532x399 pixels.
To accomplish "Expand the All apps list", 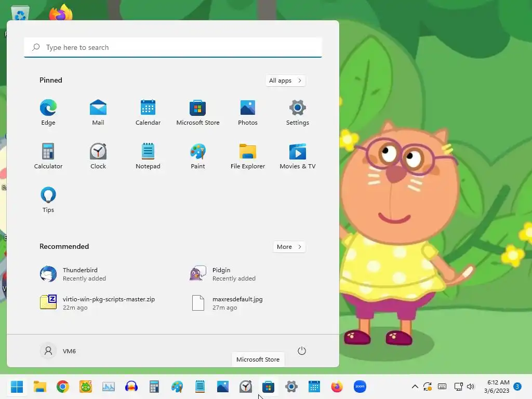I will point(285,81).
